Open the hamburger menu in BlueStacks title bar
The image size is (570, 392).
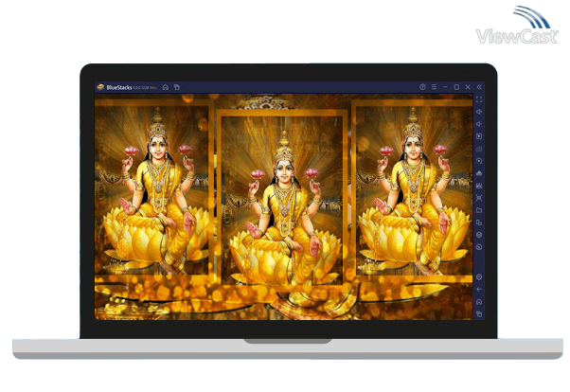click(x=434, y=87)
